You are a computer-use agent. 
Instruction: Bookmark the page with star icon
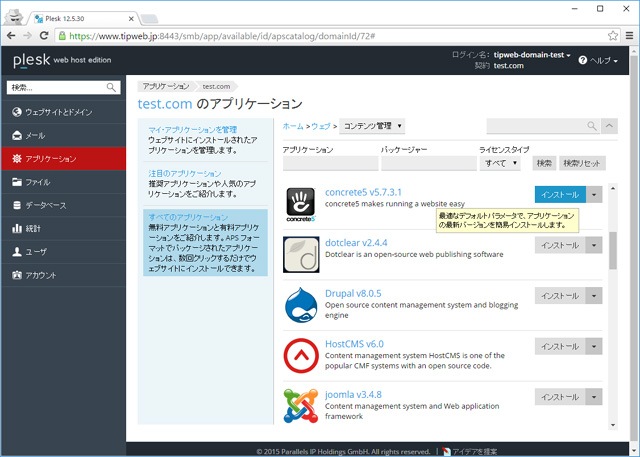pyautogui.click(x=613, y=35)
